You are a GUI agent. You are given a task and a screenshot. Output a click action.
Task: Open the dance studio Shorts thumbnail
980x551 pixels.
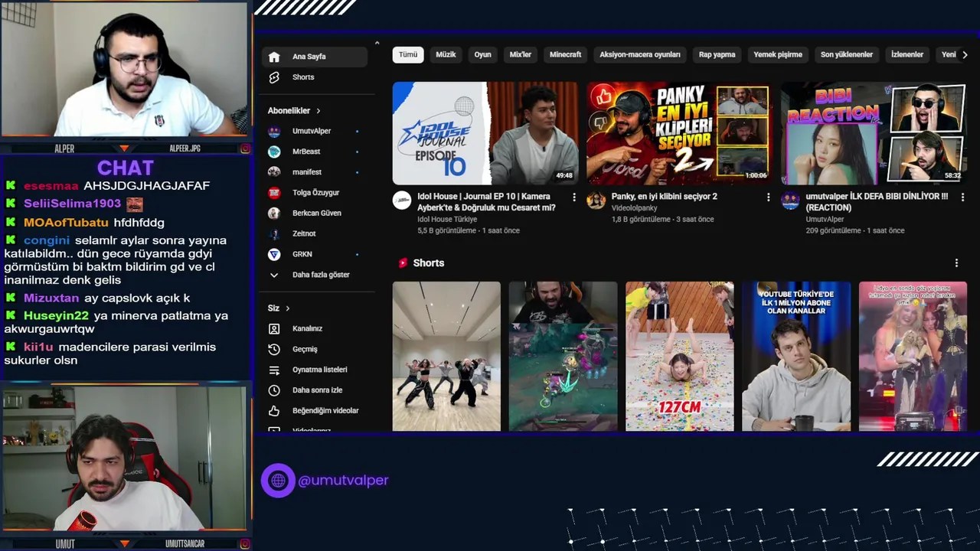click(446, 357)
